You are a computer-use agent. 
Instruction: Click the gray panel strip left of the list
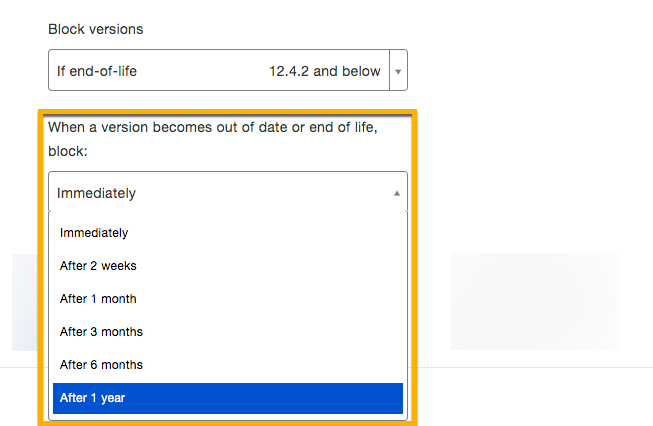coord(25,302)
